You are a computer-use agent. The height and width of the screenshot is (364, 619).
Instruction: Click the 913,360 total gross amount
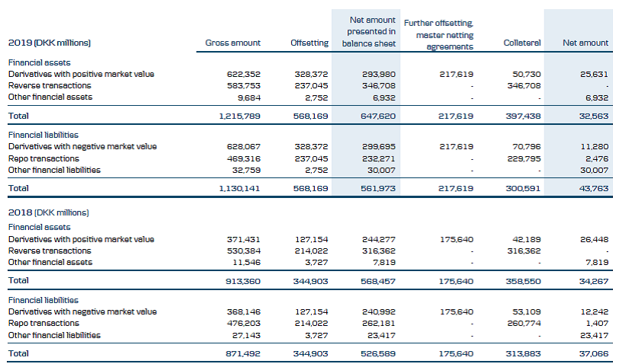click(x=244, y=281)
